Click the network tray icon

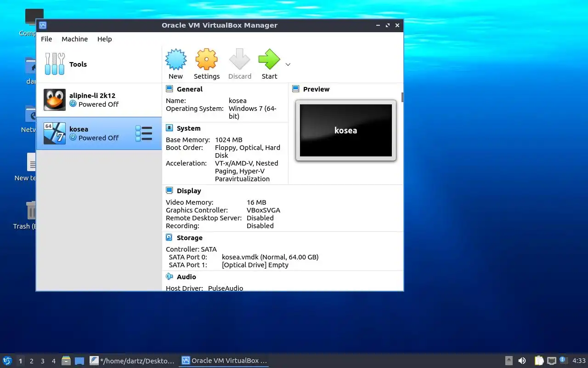pos(551,361)
